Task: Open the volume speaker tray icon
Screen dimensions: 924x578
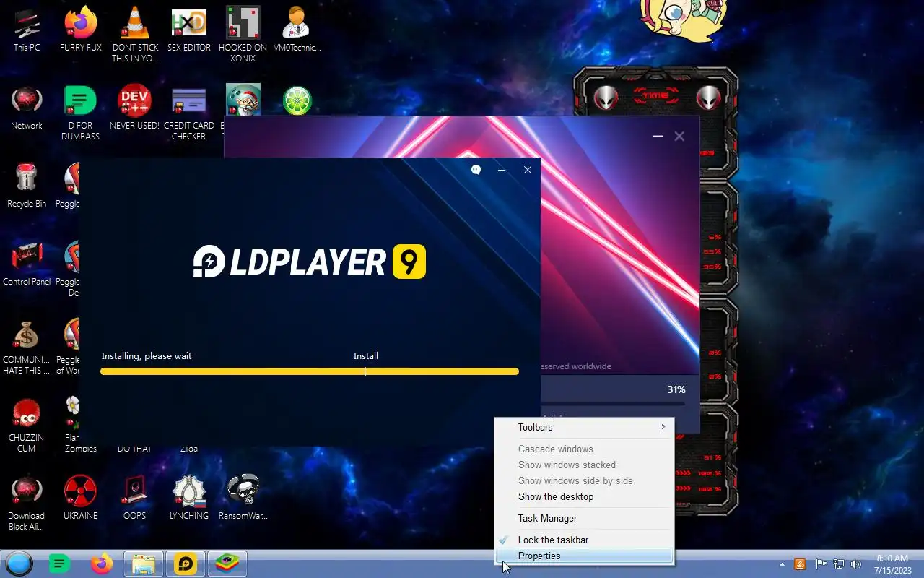Action: point(856,564)
